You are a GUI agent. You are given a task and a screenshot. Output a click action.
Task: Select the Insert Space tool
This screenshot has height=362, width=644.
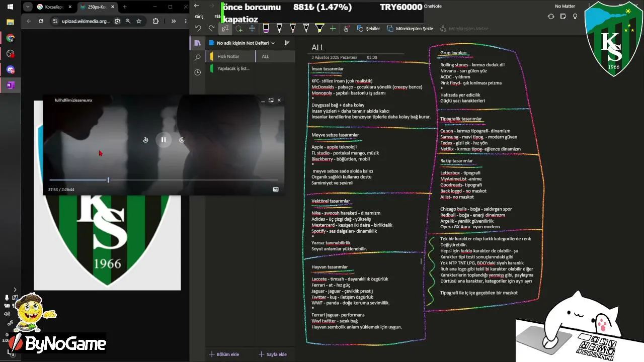(252, 29)
